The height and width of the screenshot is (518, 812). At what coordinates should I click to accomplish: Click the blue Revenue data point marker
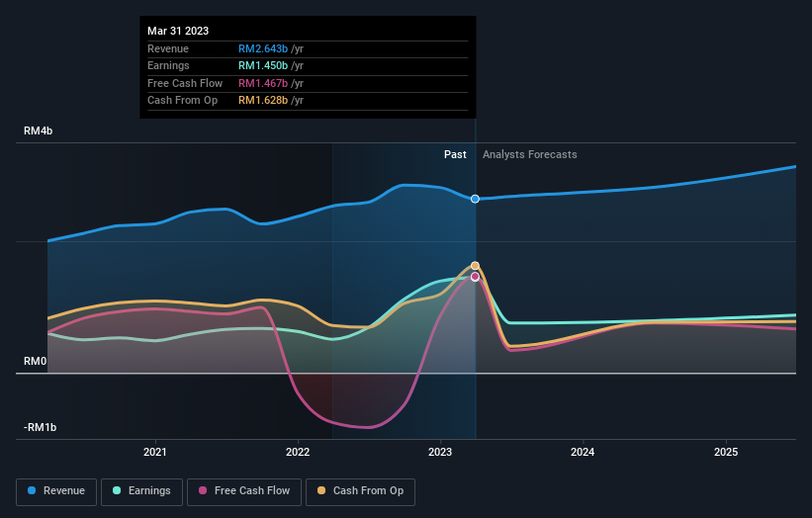point(475,199)
